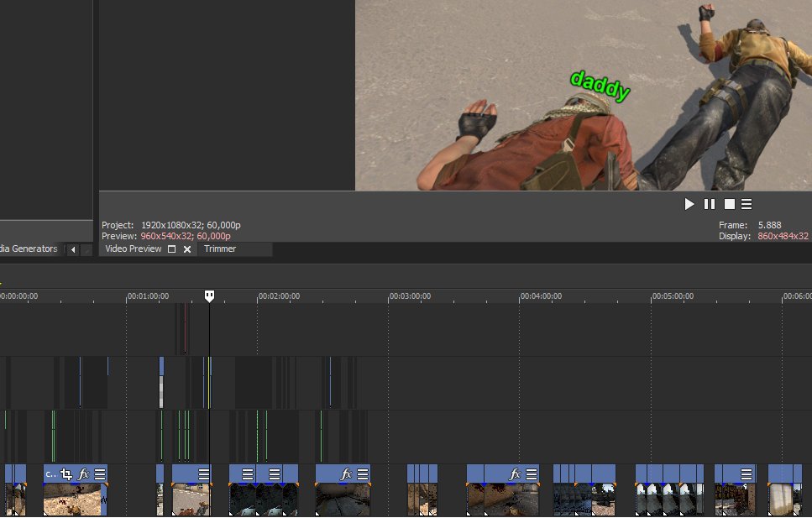Click the Preview value '960x540x32; 60,000p'
Screen dimensions: 812x518
186,236
